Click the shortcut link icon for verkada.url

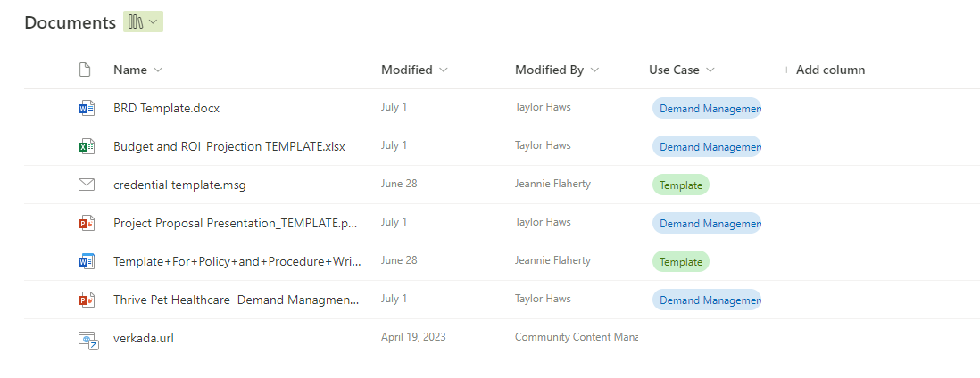pos(87,339)
